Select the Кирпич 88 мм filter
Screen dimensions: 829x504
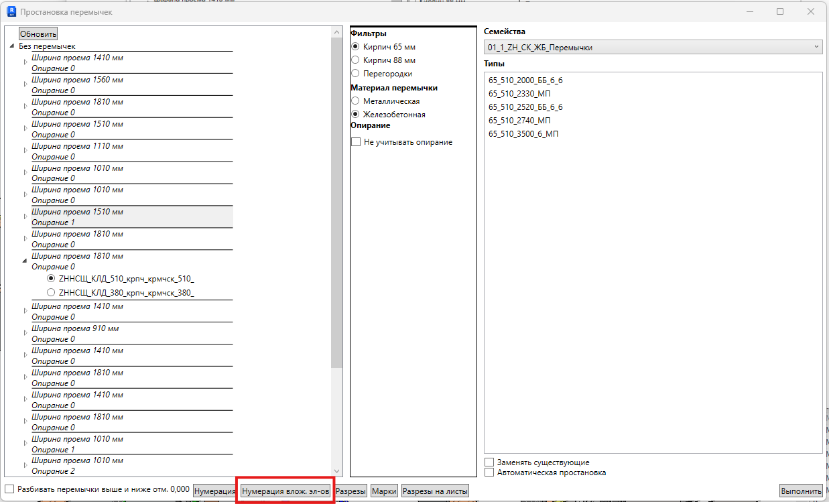pos(356,60)
